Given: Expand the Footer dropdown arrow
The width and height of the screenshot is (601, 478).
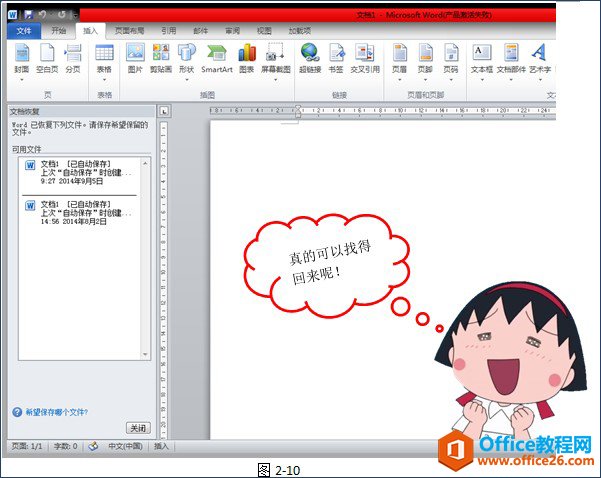Looking at the screenshot, I should click(425, 80).
